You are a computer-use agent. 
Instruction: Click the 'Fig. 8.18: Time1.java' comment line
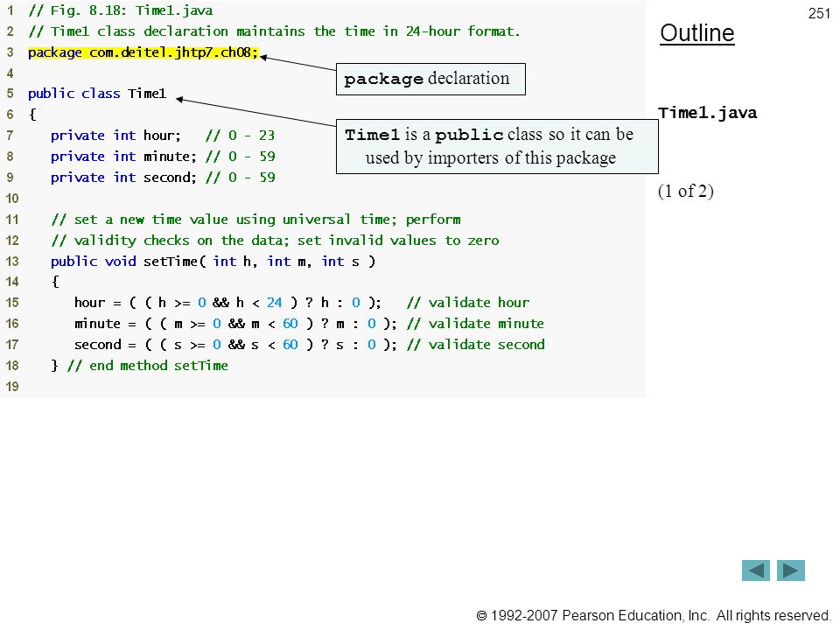(121, 10)
